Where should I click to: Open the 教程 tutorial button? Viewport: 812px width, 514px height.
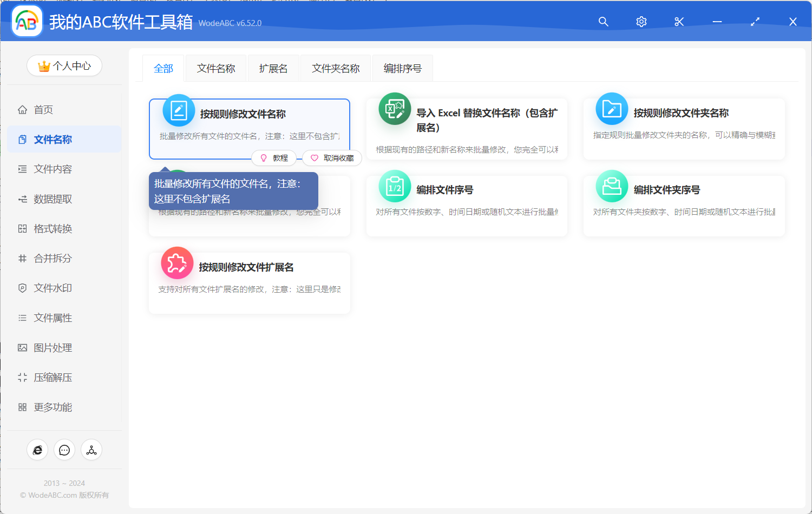pos(274,157)
